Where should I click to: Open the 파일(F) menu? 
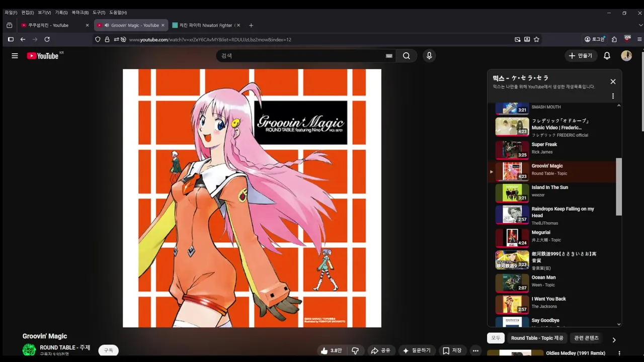point(11,13)
